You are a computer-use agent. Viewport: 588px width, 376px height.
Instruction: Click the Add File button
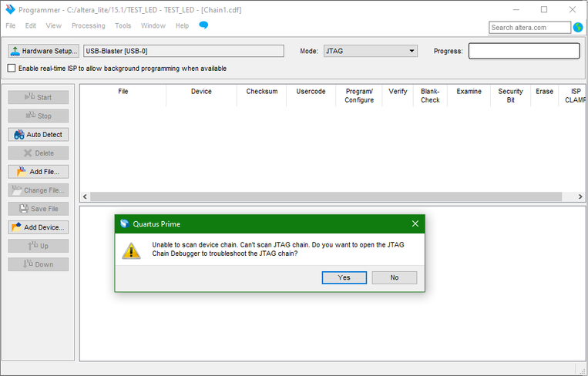pyautogui.click(x=39, y=172)
